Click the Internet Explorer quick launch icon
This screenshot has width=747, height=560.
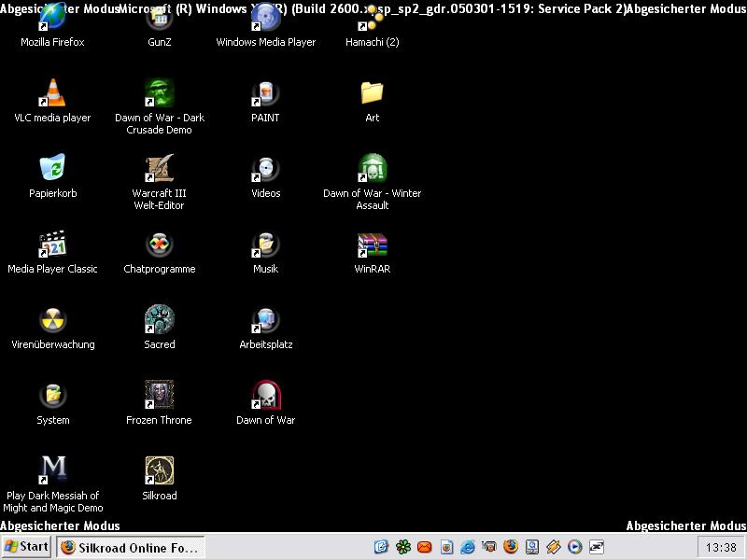point(468,547)
